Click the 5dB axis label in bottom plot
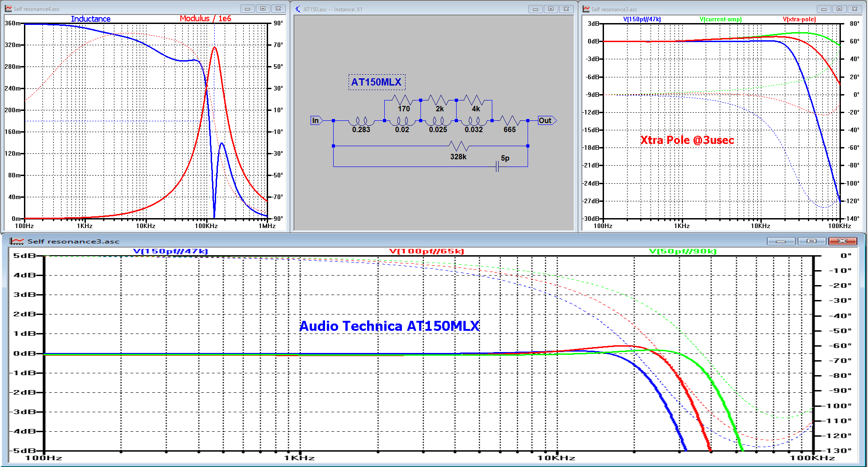This screenshot has width=868, height=467. [24, 256]
